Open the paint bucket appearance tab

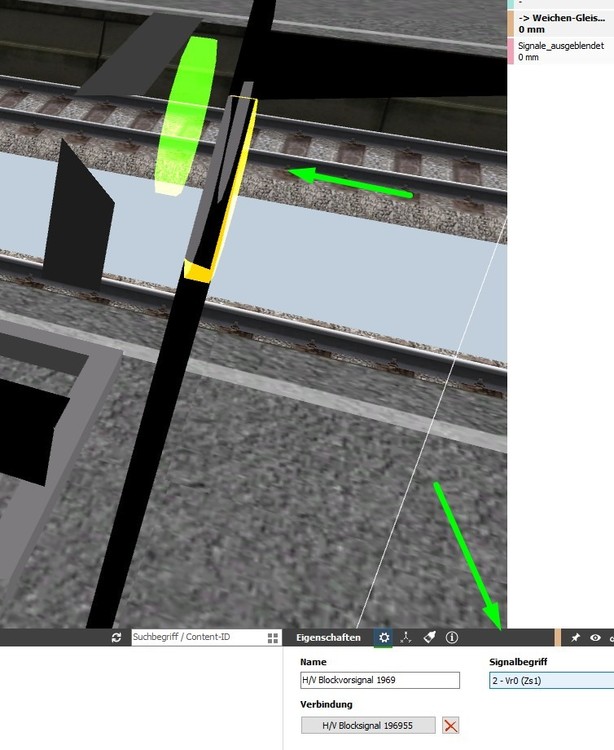429,637
